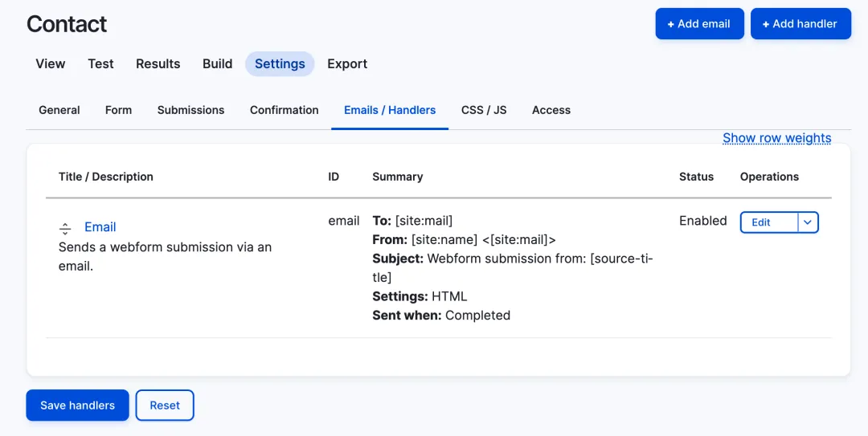The height and width of the screenshot is (436, 868).
Task: Click the Status column header
Action: 696,177
